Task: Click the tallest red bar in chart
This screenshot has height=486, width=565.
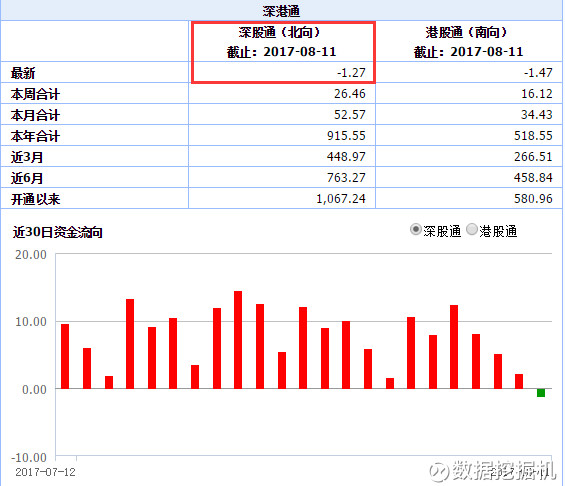Action: (x=238, y=340)
